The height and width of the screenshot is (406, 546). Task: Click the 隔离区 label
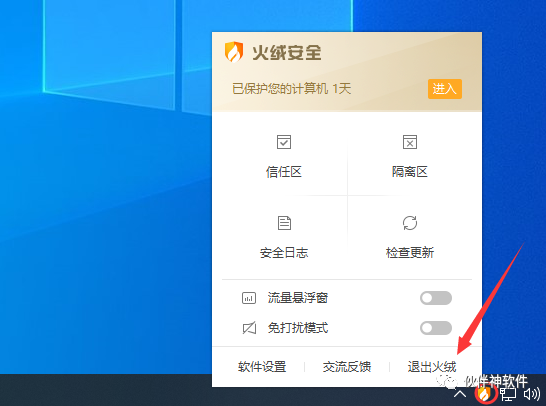click(x=410, y=172)
